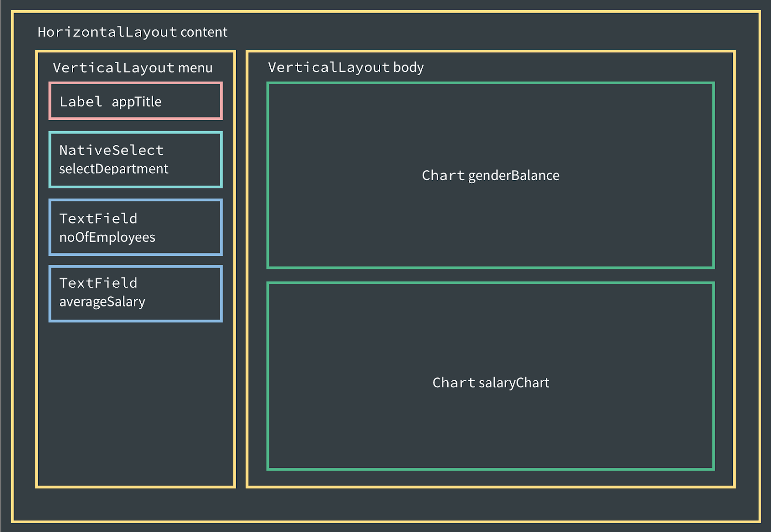
Task: Click the word 'NativeSelect'
Action: (111, 150)
